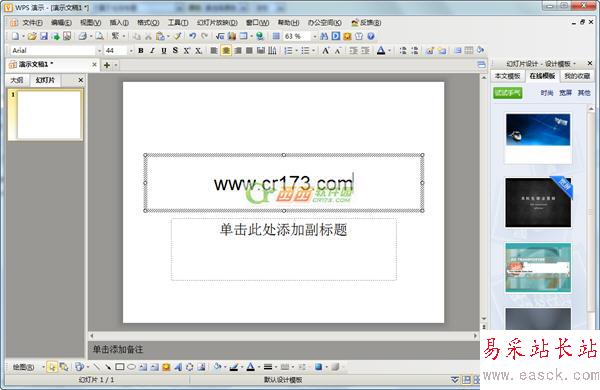Open the font size 44 dropdown
This screenshot has width=600, height=390.
[x=130, y=51]
